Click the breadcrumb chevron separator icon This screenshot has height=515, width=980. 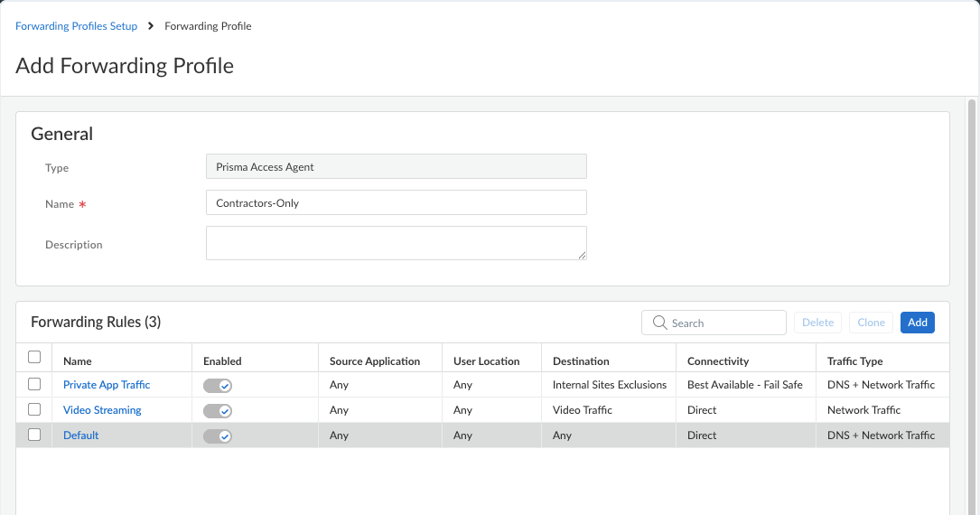(151, 25)
